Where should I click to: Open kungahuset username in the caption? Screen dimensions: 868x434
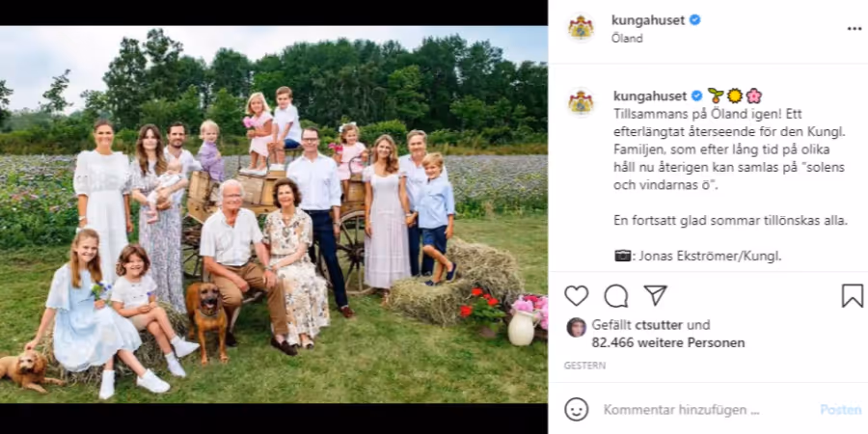(x=650, y=95)
